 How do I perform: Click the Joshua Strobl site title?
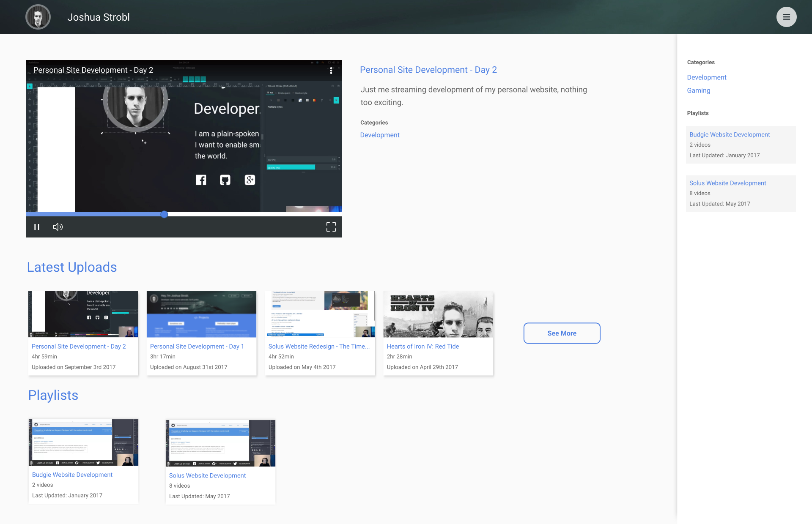click(x=99, y=17)
